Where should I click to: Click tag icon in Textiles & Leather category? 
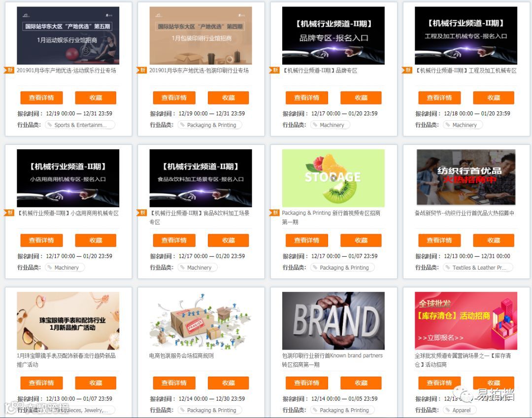click(x=448, y=268)
